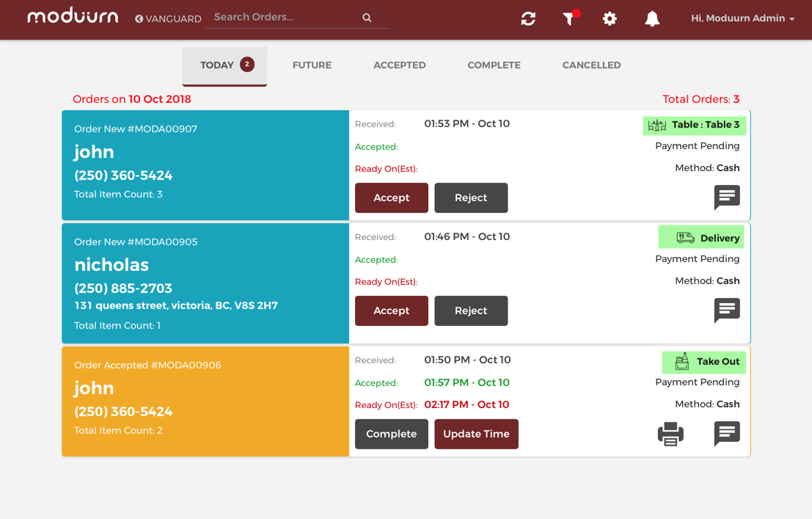Open the Accepted orders tab
Viewport: 812px width, 519px height.
point(399,65)
